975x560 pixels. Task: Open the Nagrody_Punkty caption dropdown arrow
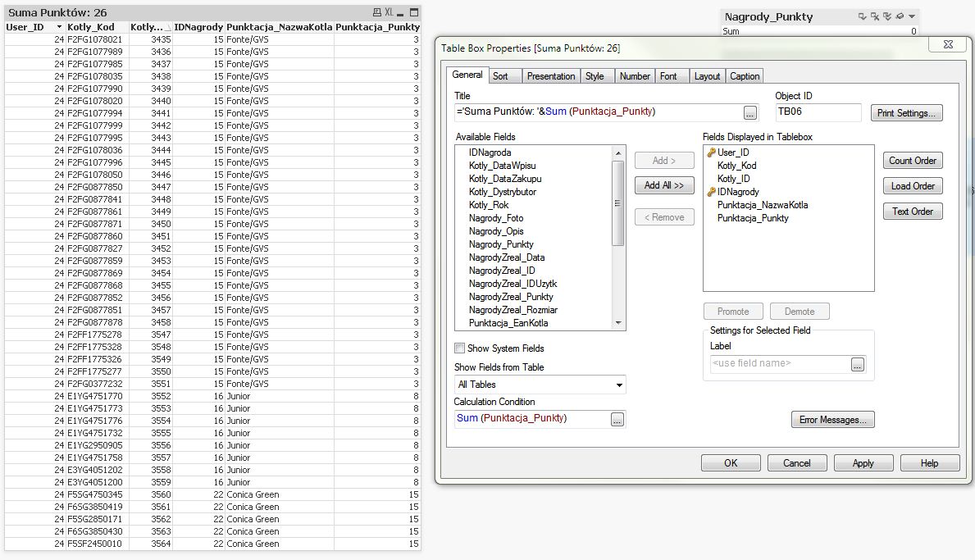(912, 16)
